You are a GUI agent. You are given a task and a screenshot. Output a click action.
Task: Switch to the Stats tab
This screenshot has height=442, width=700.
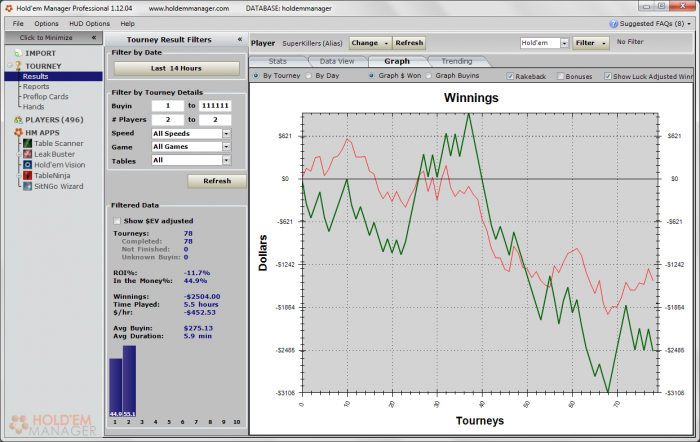278,61
